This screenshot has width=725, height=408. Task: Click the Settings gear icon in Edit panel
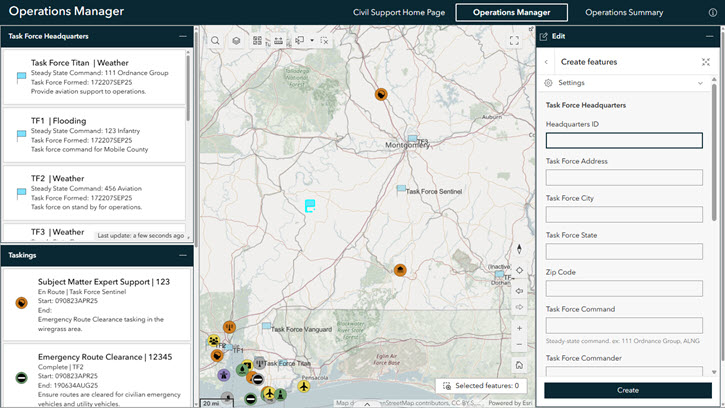point(548,83)
